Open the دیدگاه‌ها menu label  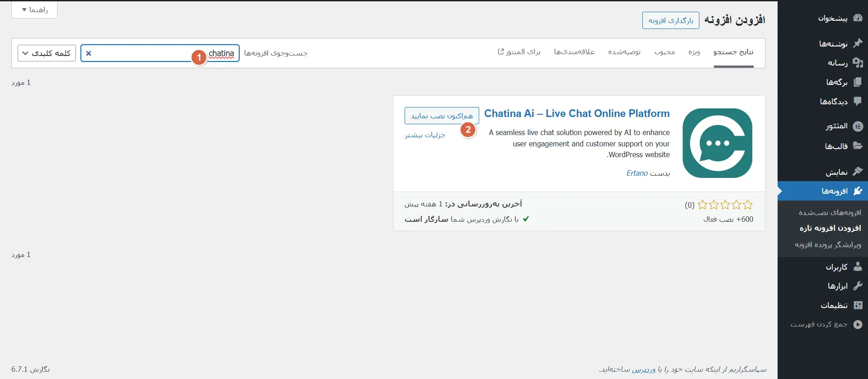(x=834, y=101)
